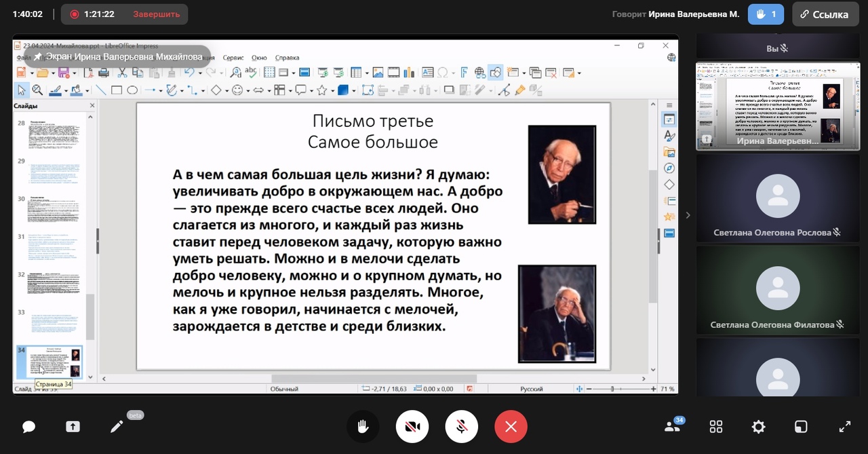Insert an image using toolbar icon
Screen dimensions: 868x454
[x=378, y=73]
